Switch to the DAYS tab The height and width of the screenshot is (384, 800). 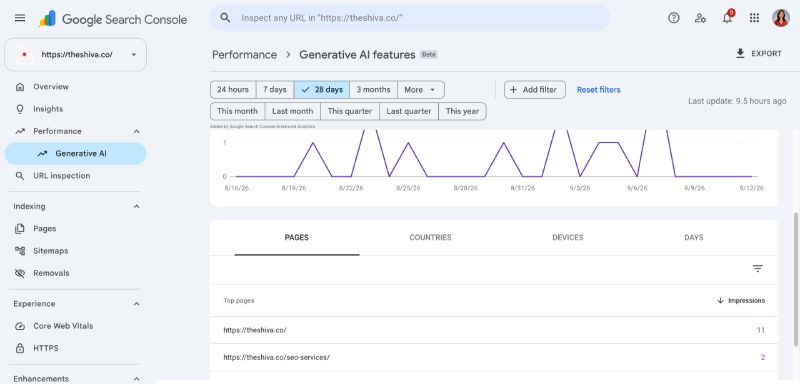coord(694,238)
